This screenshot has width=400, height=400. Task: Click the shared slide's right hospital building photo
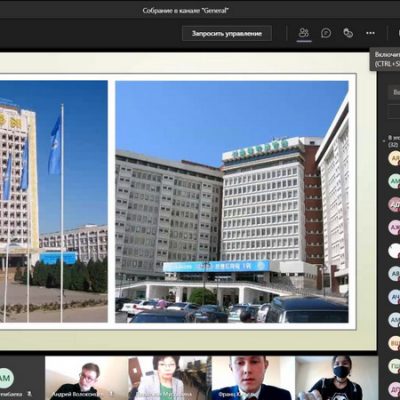(232, 202)
